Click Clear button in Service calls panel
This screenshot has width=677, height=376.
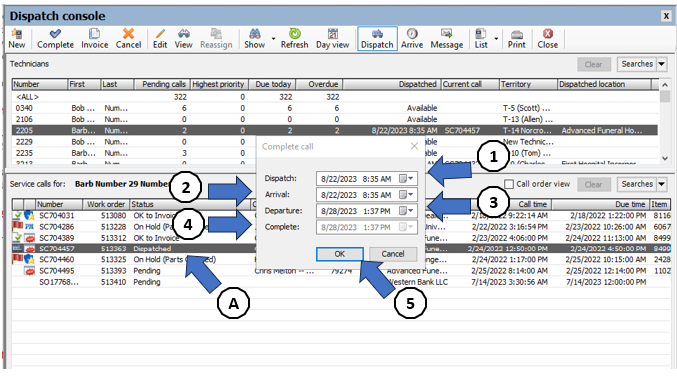594,184
